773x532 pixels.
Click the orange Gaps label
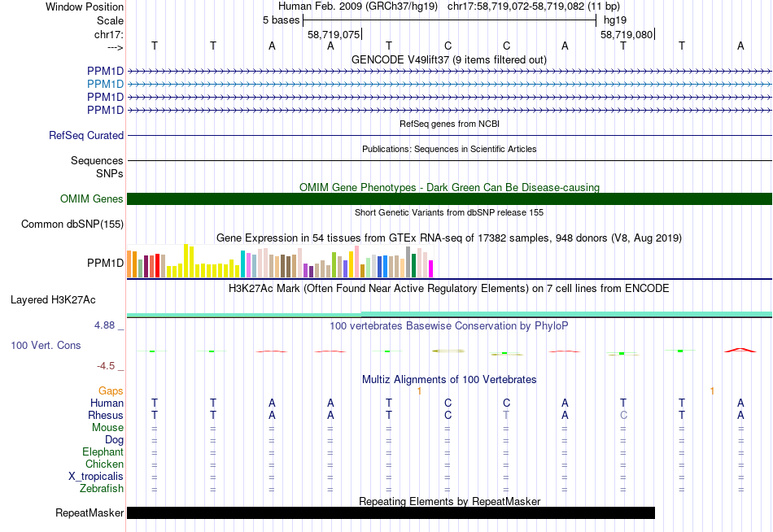pos(111,391)
